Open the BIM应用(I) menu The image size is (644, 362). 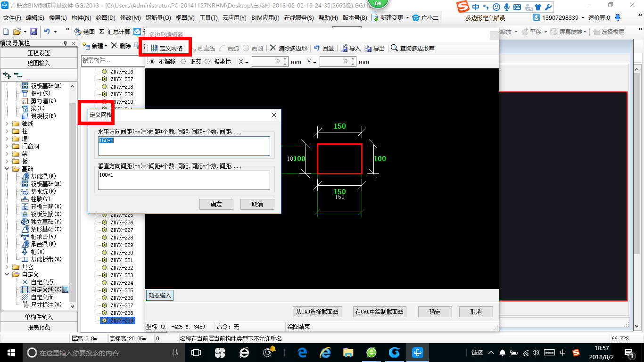pyautogui.click(x=266, y=18)
